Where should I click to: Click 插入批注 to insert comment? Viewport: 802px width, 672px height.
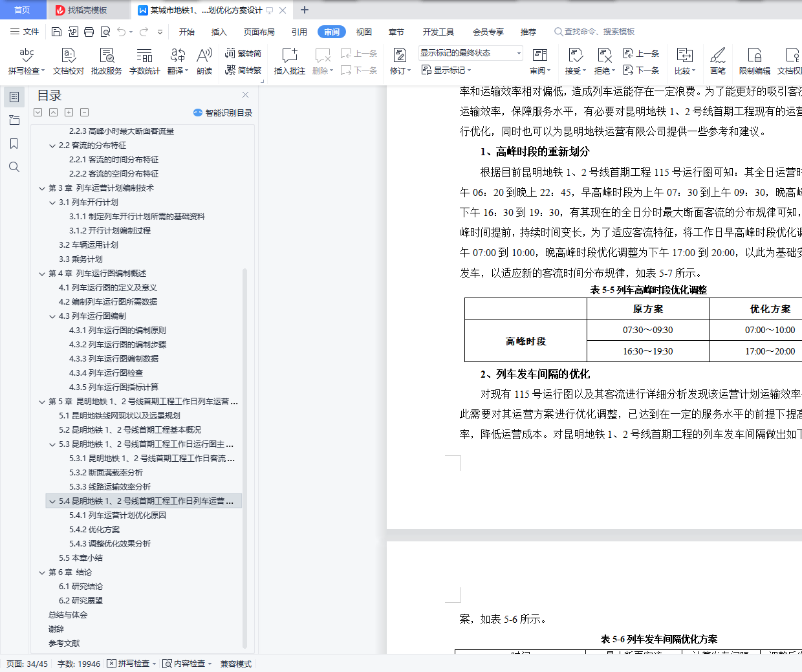point(289,61)
